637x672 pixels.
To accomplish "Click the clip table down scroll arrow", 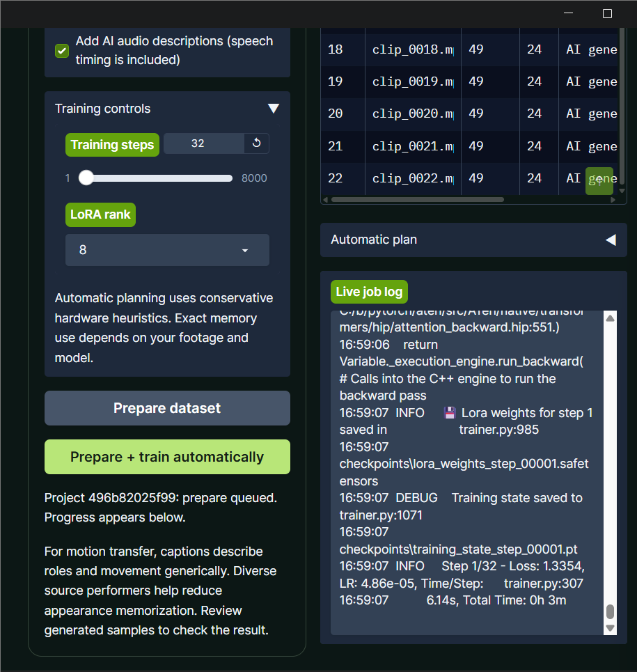I will pyautogui.click(x=622, y=191).
